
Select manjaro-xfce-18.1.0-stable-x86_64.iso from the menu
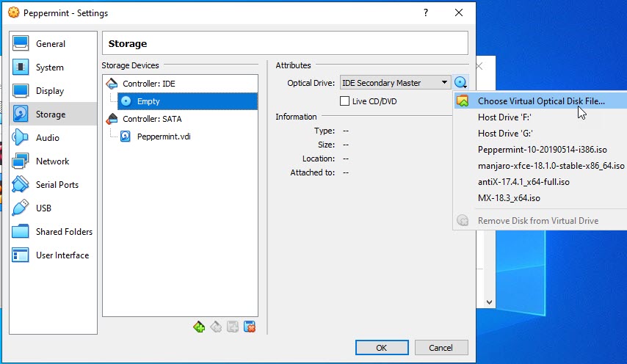pyautogui.click(x=540, y=166)
